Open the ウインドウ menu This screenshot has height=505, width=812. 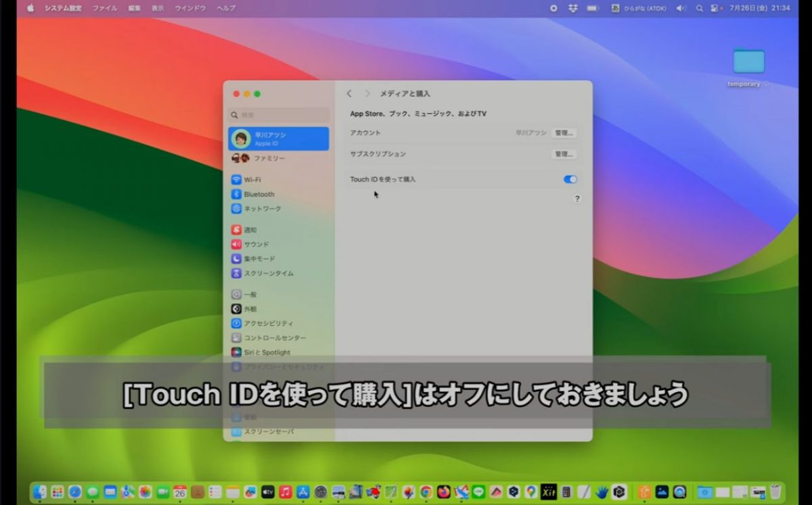[190, 8]
